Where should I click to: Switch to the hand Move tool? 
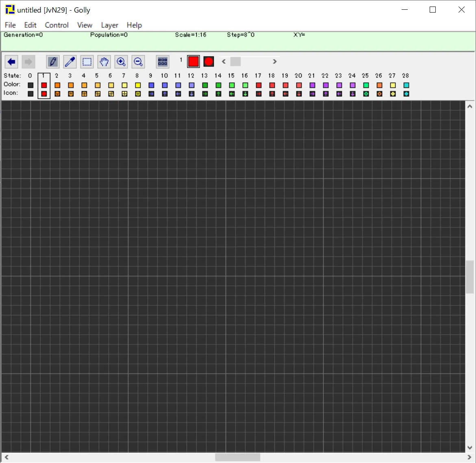pyautogui.click(x=104, y=62)
